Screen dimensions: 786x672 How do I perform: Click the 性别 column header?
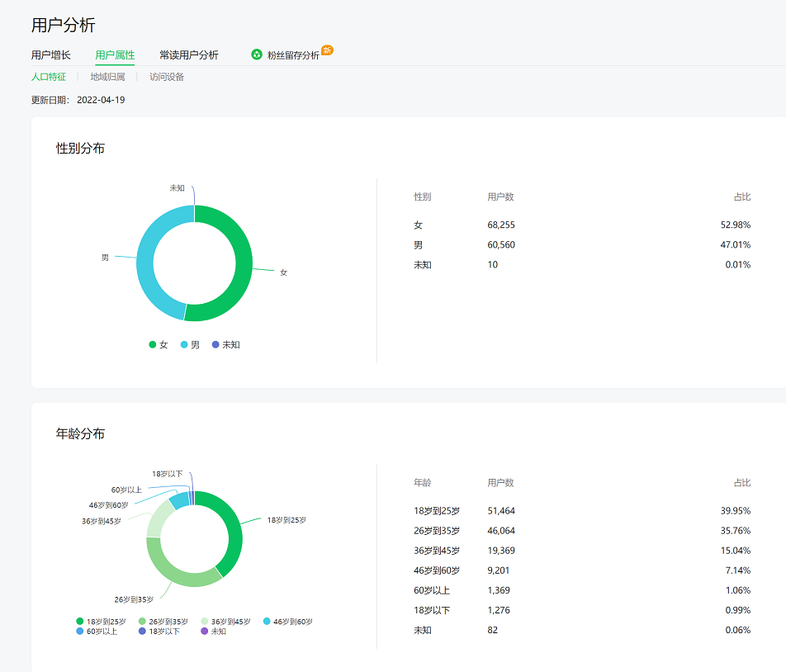422,197
